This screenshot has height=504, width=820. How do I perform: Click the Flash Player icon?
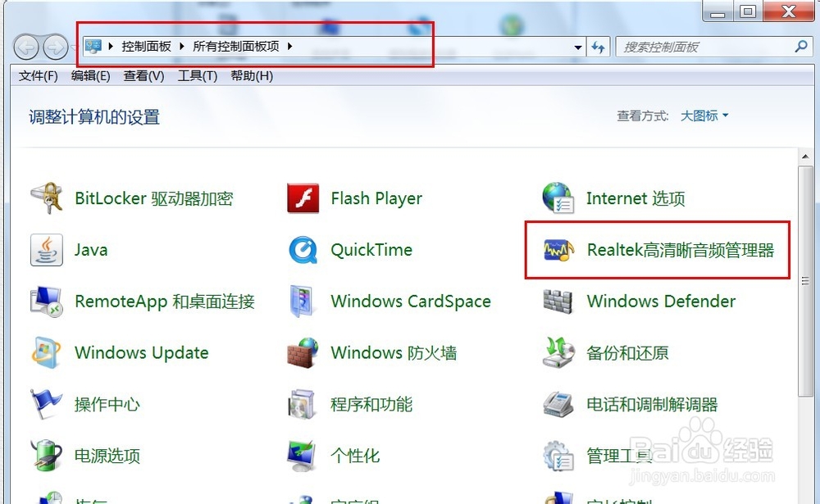(303, 198)
